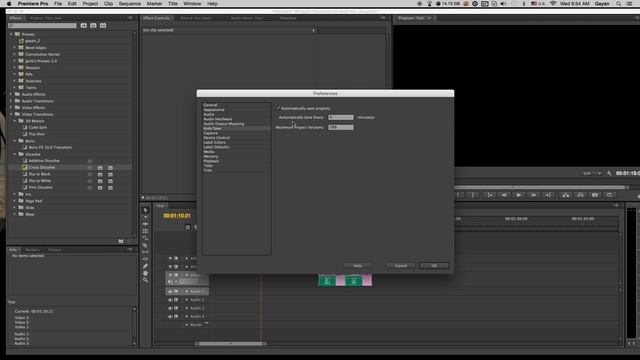The width and height of the screenshot is (640, 360).
Task: Click Step Back in the Program Monitor
Action: pos(504,195)
